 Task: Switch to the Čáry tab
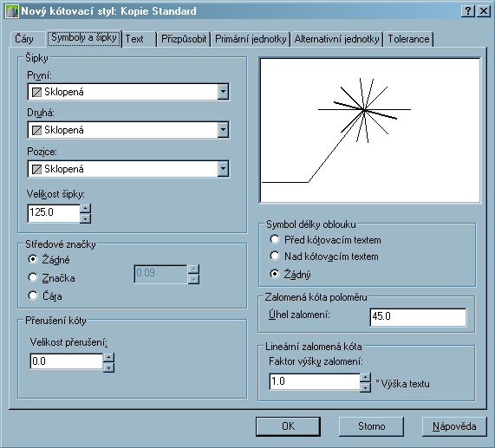click(x=24, y=39)
